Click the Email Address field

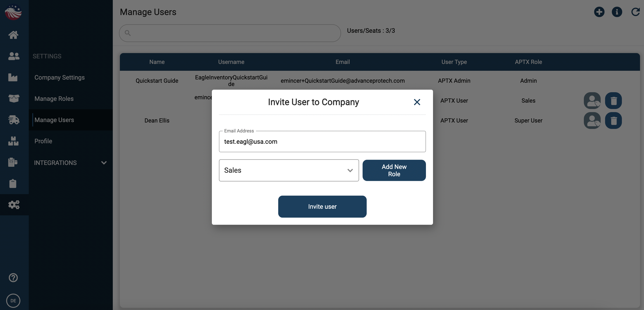coord(322,142)
